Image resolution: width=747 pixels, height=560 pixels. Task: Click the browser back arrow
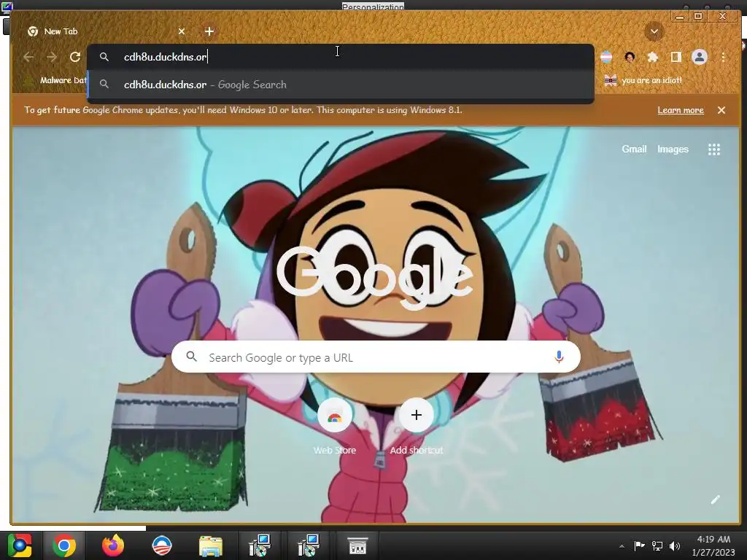[x=28, y=57]
